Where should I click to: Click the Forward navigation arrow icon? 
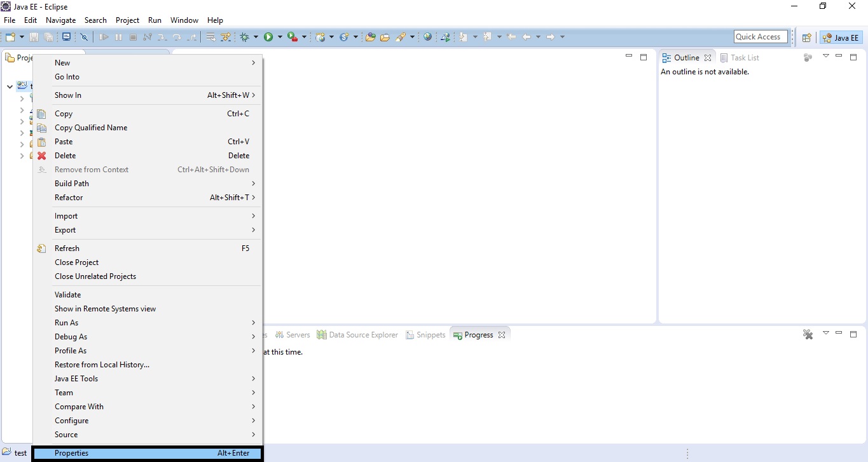pos(551,37)
